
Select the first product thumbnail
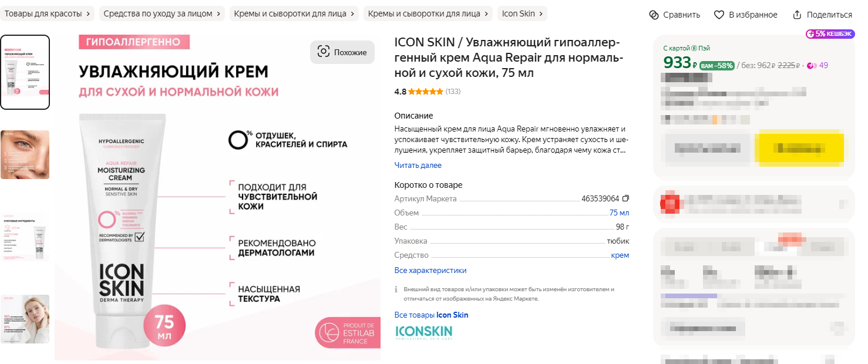[25, 72]
